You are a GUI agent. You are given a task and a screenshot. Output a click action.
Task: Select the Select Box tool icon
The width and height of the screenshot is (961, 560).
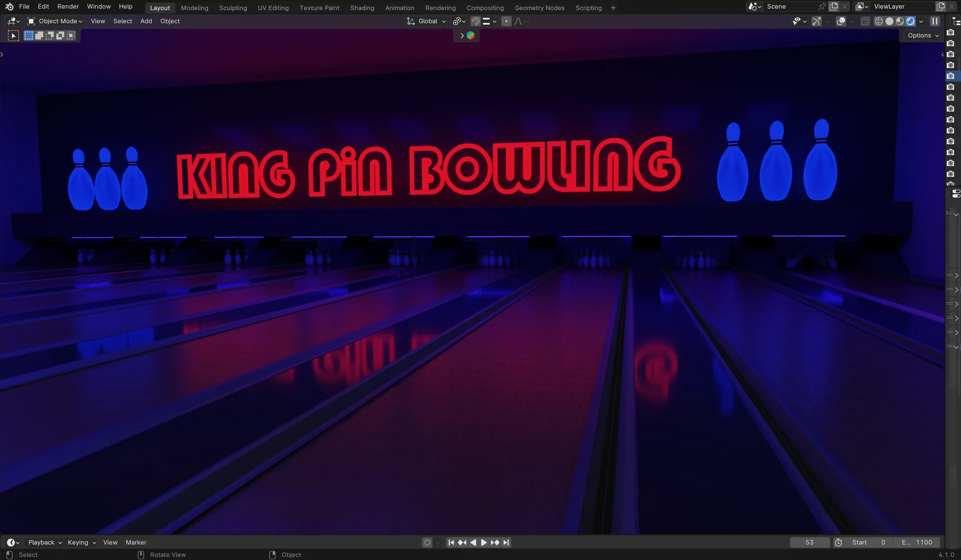[x=13, y=36]
